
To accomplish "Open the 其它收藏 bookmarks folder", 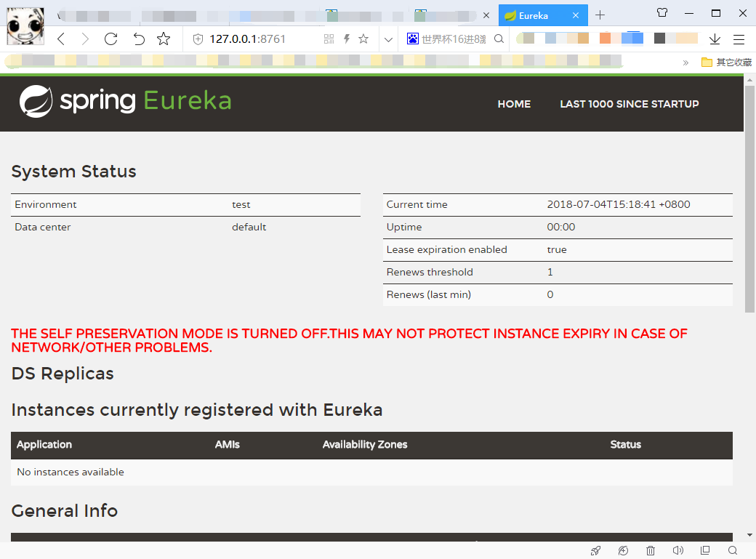I will [727, 63].
